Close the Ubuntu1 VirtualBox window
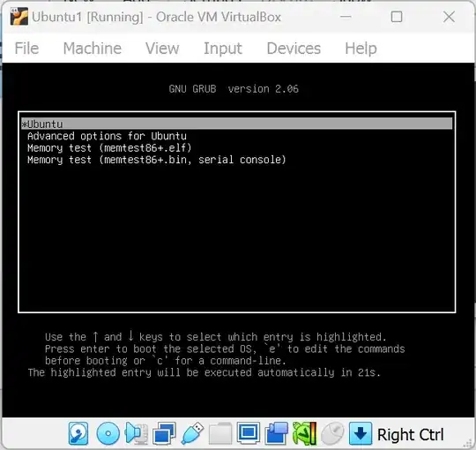476x450 pixels. coord(449,17)
